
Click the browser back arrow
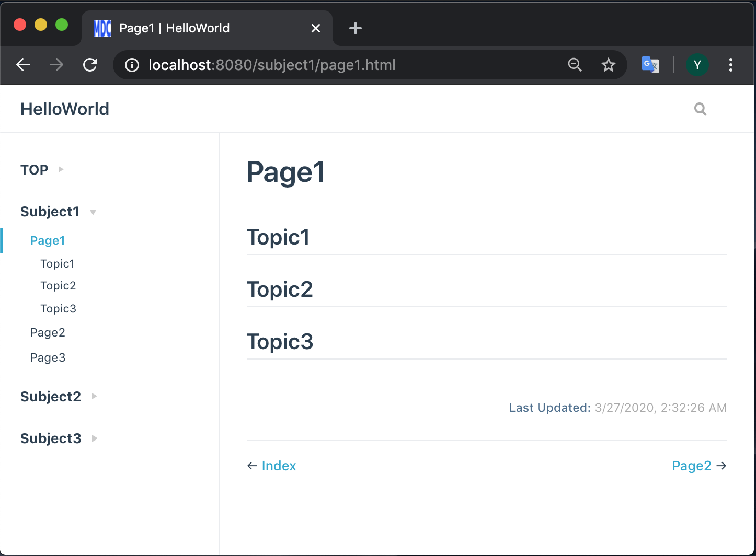coord(23,65)
